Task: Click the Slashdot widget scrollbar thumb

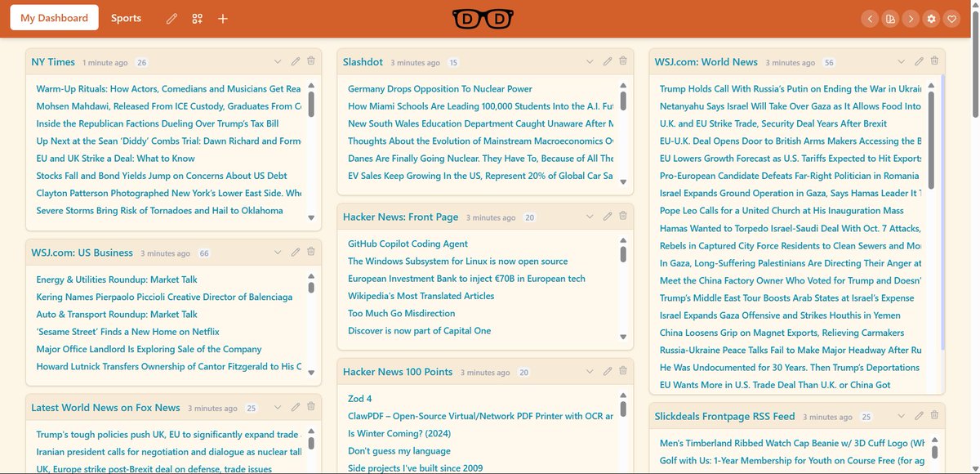Action: (623, 101)
